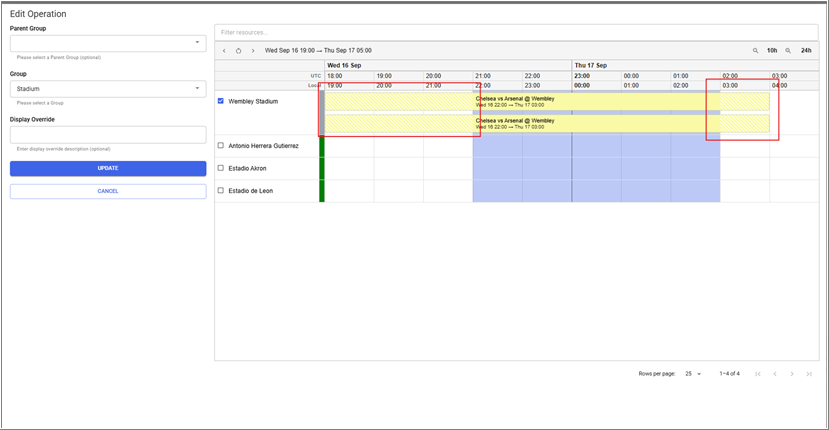
Task: Focus the Filter resources search field
Action: (516, 32)
